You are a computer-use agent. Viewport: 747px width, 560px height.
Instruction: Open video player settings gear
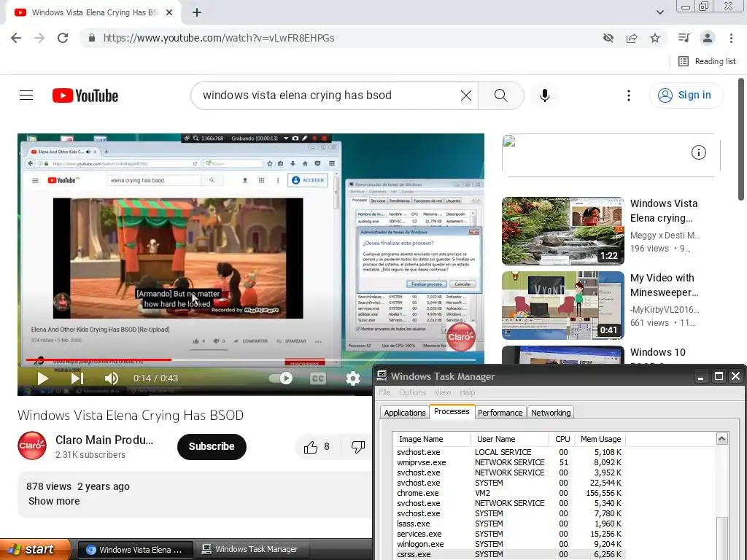353,378
